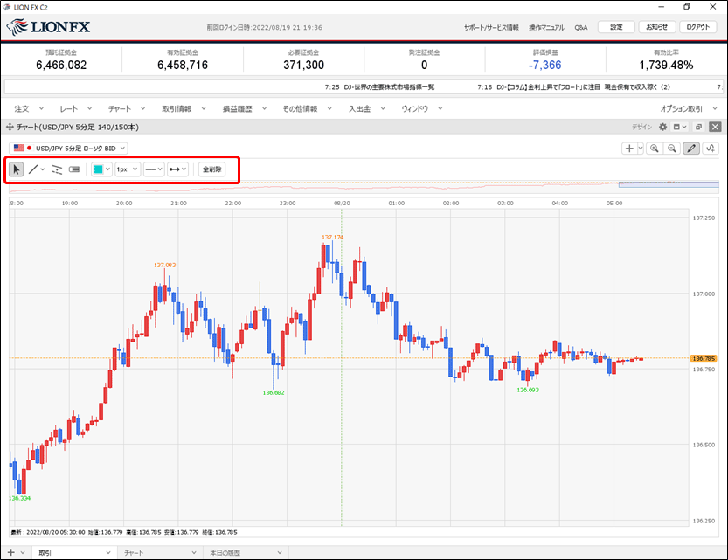Toggle the pencil drawing toolbar
Image resolution: width=728 pixels, height=560 pixels.
691,149
